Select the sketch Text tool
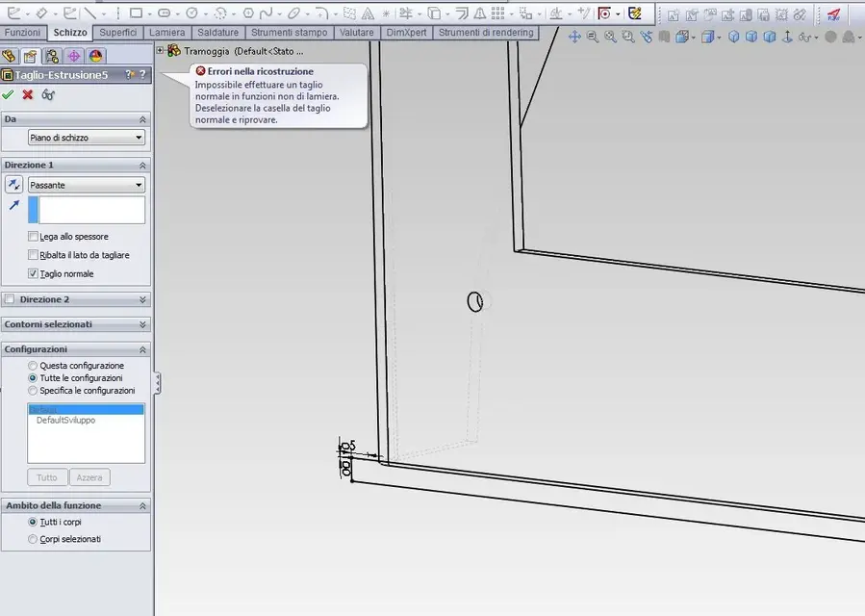This screenshot has height=616, width=865. click(x=368, y=13)
